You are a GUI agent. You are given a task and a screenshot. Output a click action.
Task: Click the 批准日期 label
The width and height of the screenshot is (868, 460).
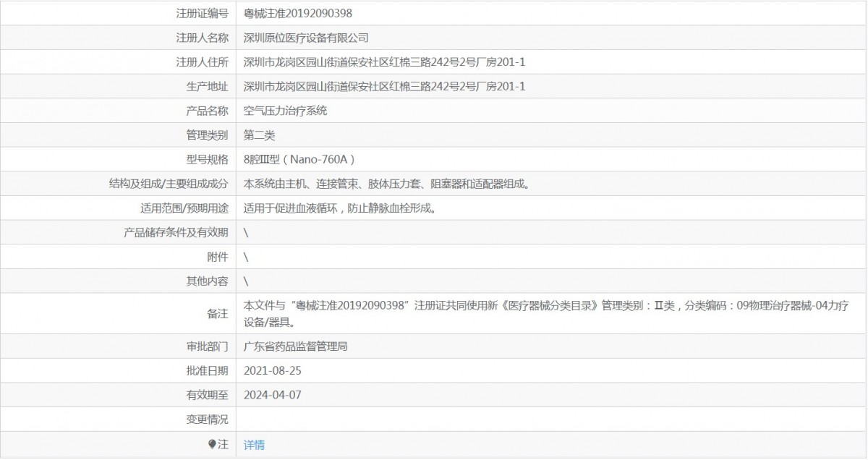pos(208,371)
